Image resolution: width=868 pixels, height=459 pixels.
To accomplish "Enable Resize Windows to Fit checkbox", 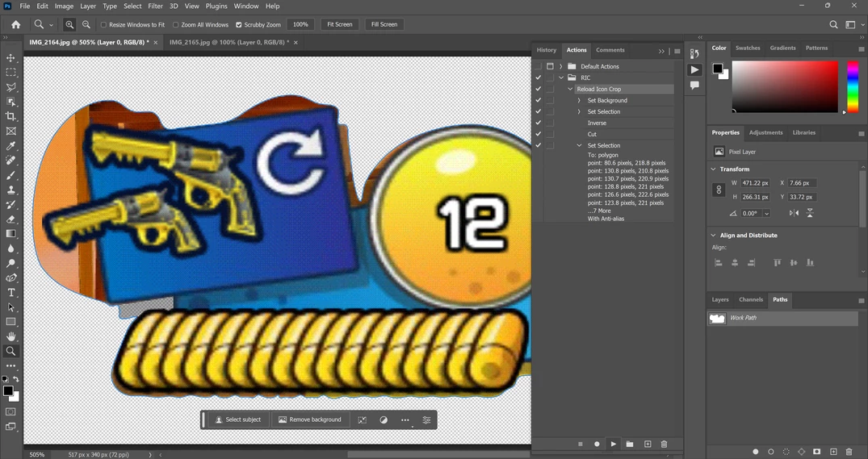I will 103,25.
